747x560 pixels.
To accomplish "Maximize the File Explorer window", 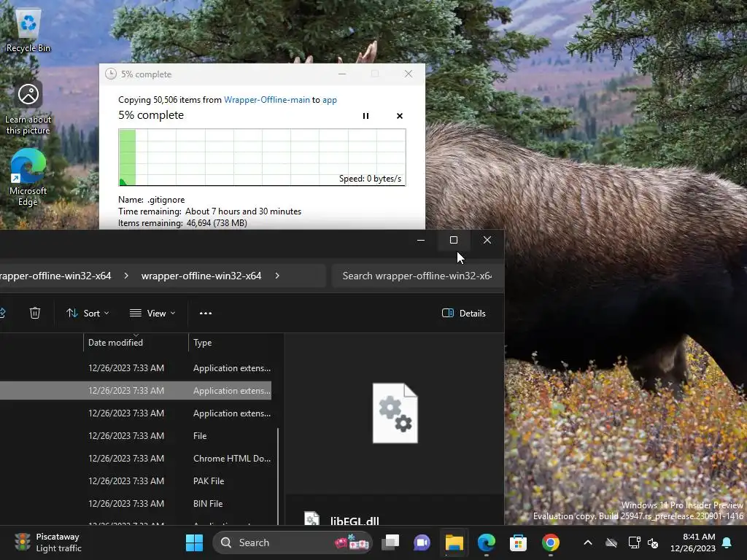I will coord(454,240).
